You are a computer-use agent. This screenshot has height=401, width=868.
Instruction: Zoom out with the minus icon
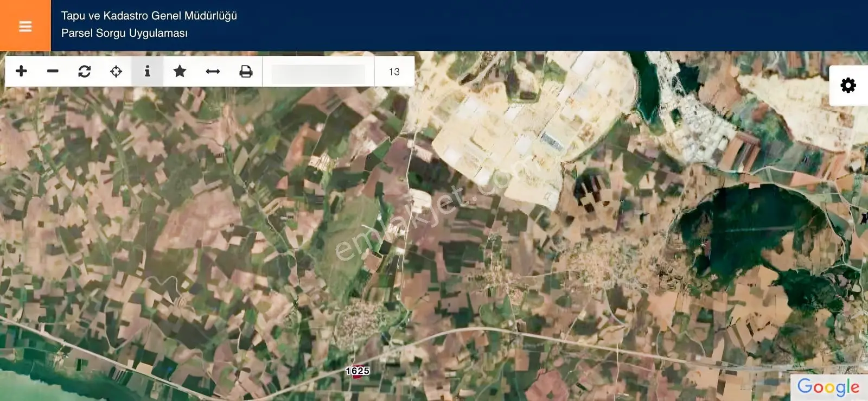[x=53, y=71]
